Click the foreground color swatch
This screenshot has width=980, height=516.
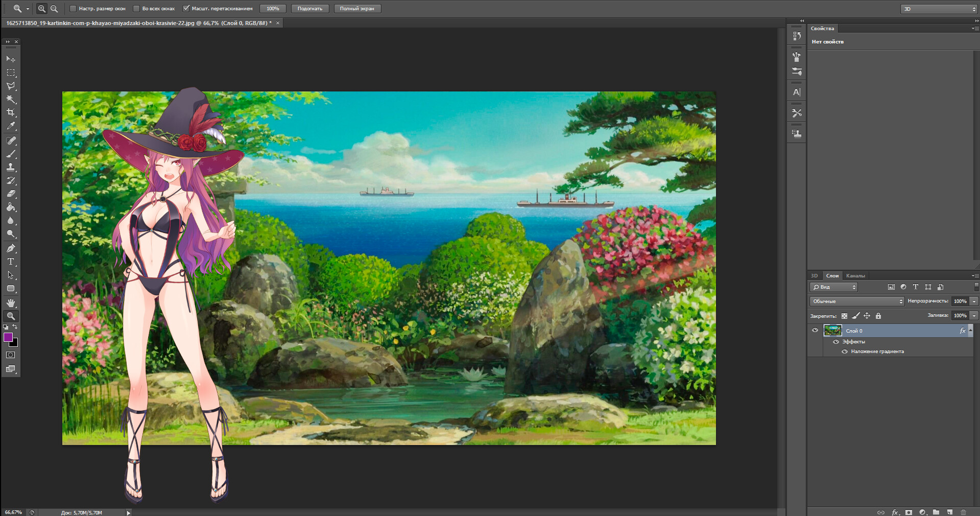tap(8, 337)
